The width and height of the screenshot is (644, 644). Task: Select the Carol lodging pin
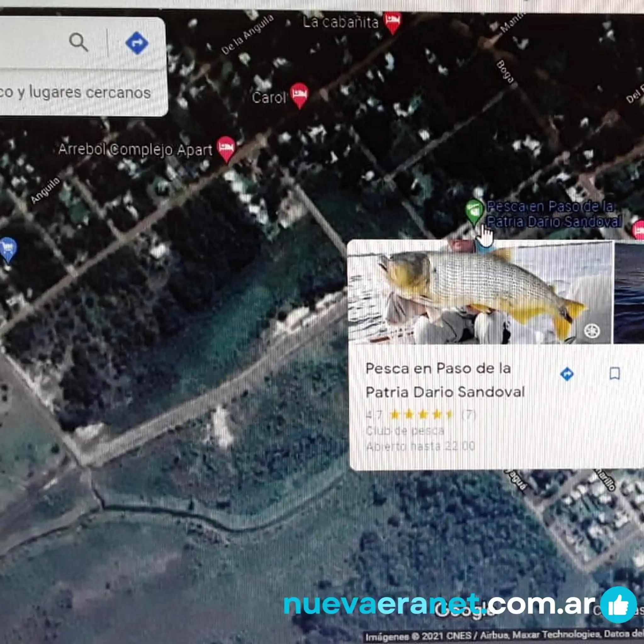coord(299,96)
